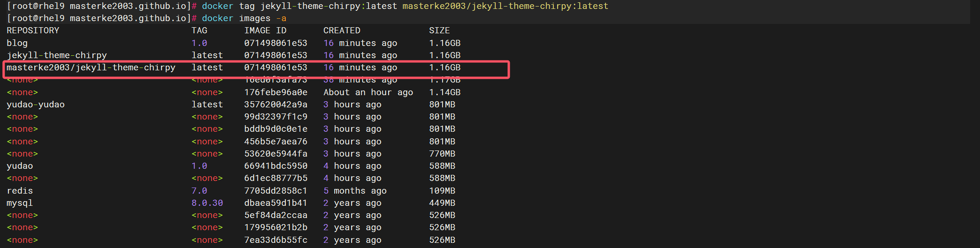Click the REPOSITORY column header
This screenshot has width=980, height=248.
33,30
